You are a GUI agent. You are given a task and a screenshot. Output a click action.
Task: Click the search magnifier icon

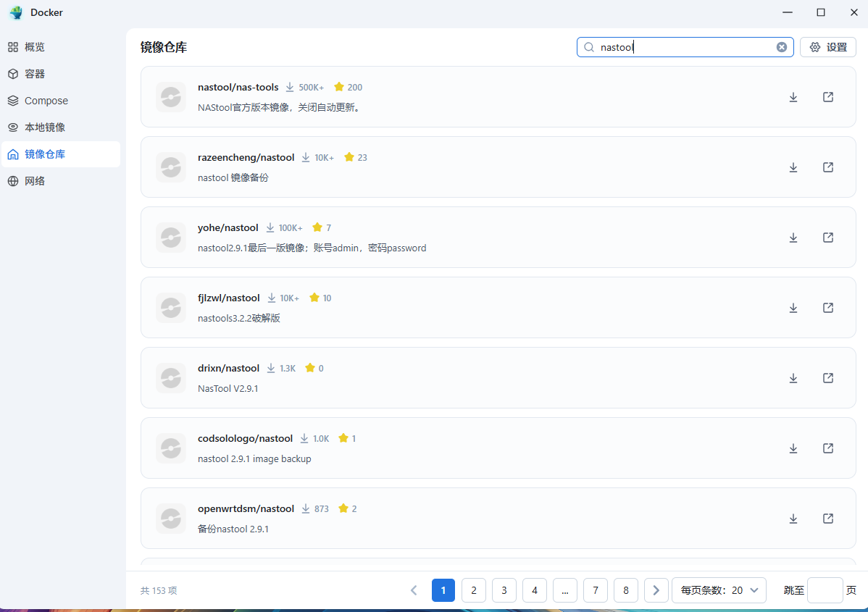click(x=589, y=47)
